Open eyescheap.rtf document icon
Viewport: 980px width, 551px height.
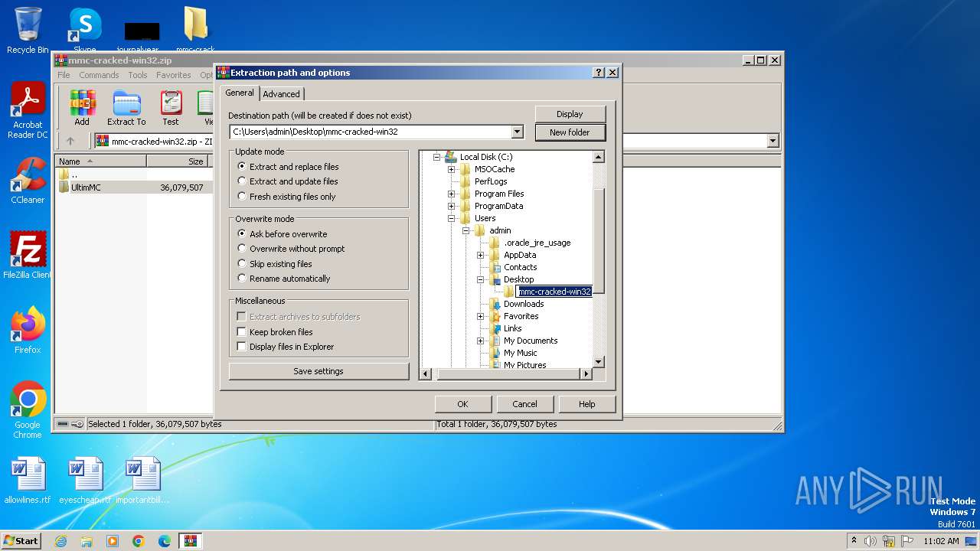coord(85,481)
